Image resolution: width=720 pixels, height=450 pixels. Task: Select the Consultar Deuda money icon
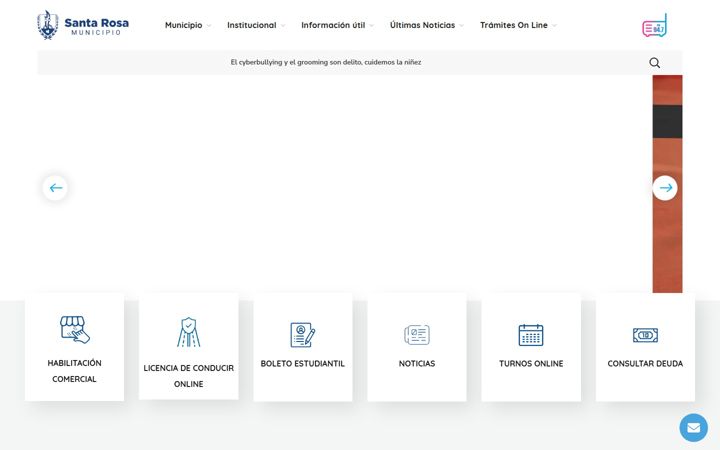coord(645,335)
